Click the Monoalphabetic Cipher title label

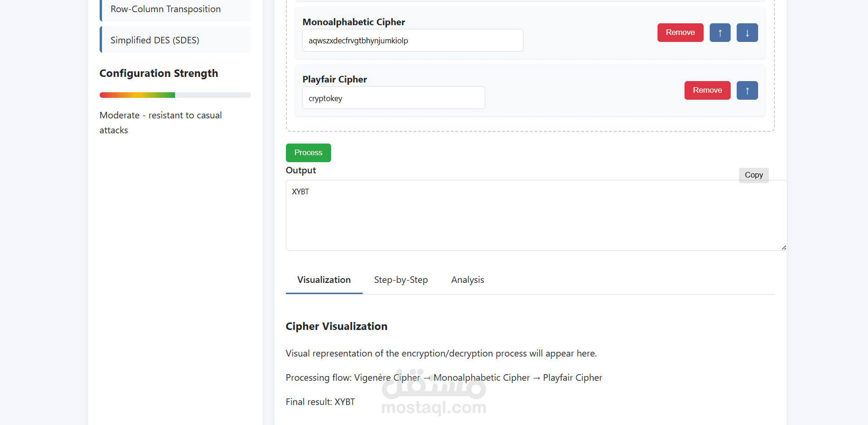pos(354,22)
